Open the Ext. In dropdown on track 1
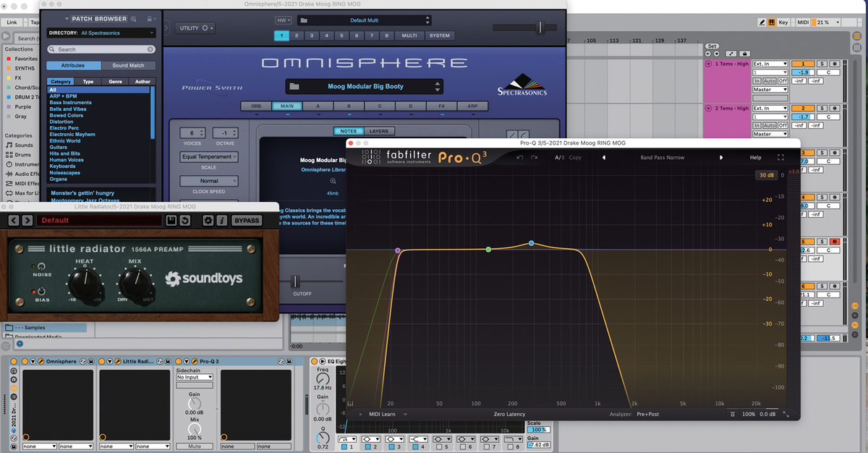Screen dimensions: 868x453 tap(770, 64)
